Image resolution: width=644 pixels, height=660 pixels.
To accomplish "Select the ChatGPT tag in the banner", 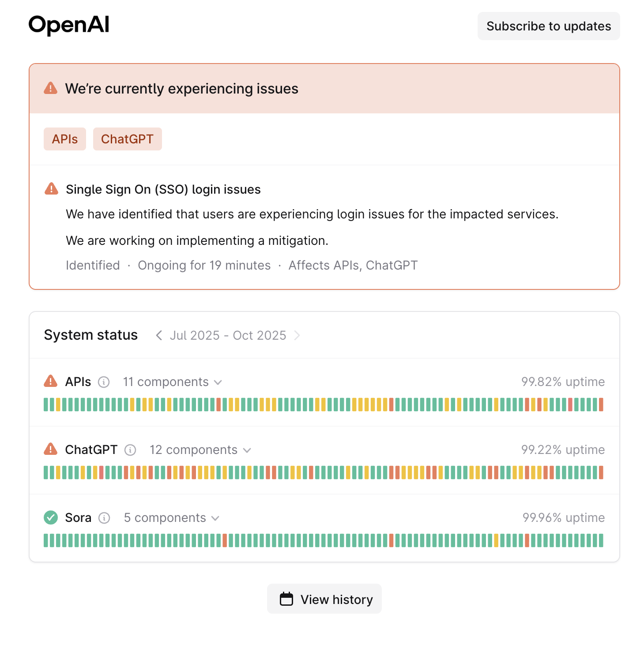I will point(127,139).
